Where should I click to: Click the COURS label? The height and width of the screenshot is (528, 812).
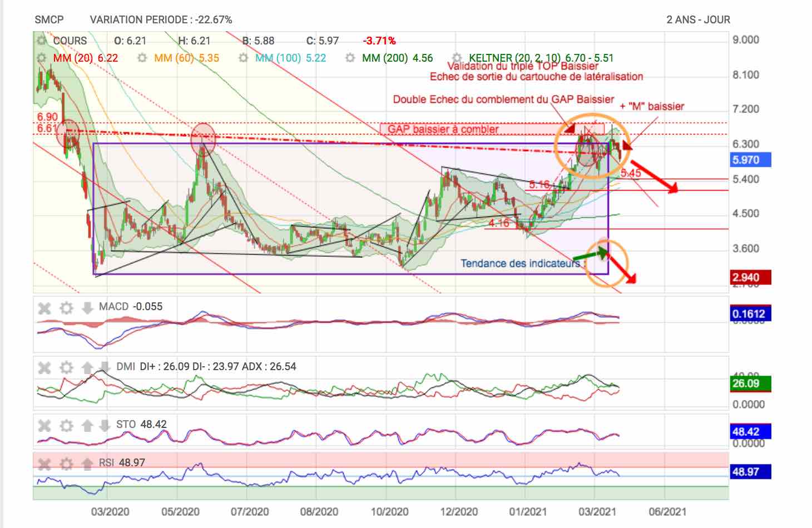click(70, 41)
